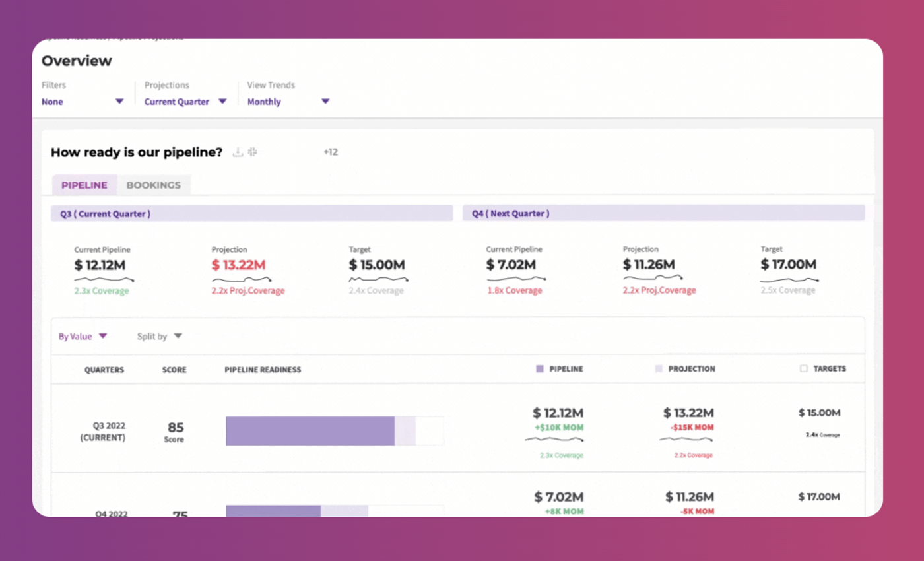The width and height of the screenshot is (924, 561).
Task: Click the download icon beside pipeline heading
Action: tap(238, 152)
